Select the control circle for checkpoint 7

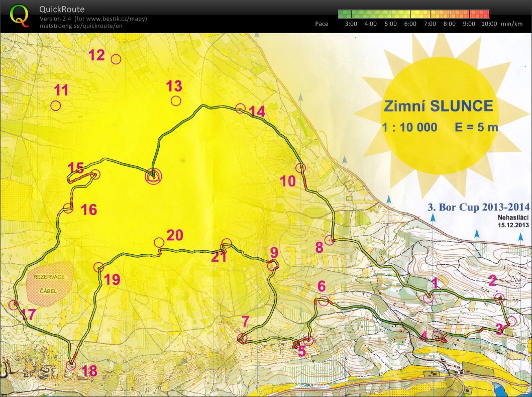tap(242, 338)
